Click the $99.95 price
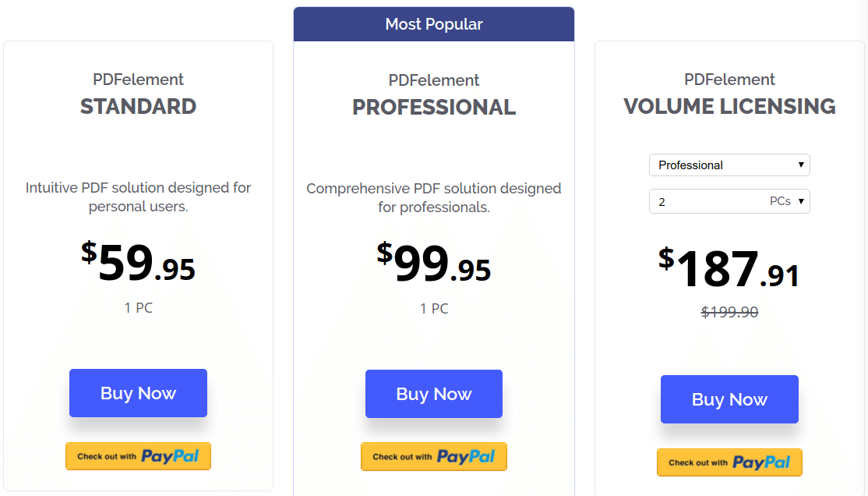The image size is (868, 496). pos(433,262)
